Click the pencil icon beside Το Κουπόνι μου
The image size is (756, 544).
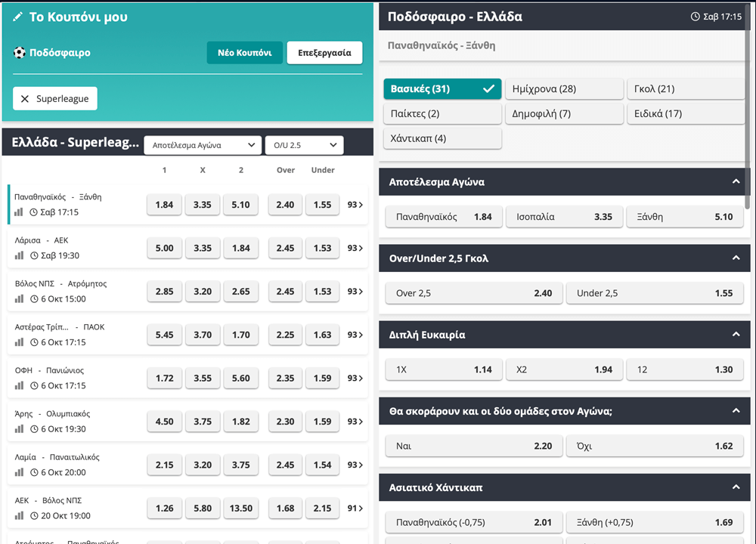[17, 17]
